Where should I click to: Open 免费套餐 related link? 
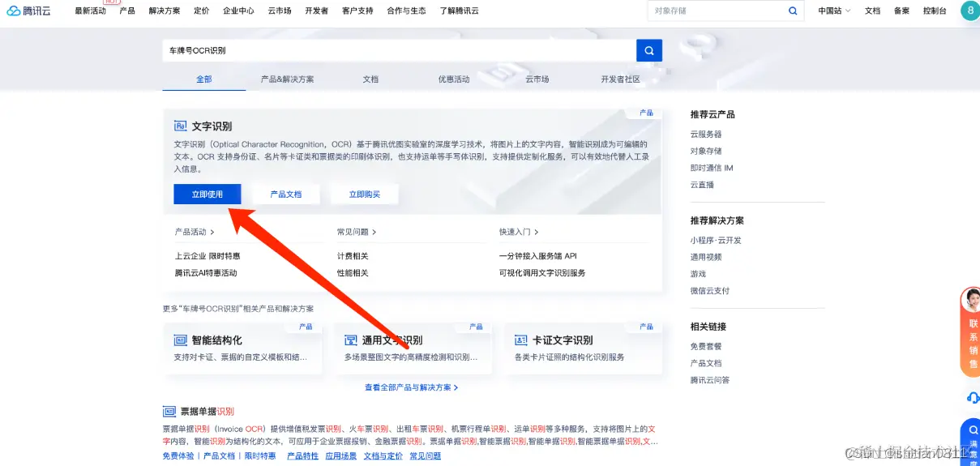[706, 346]
